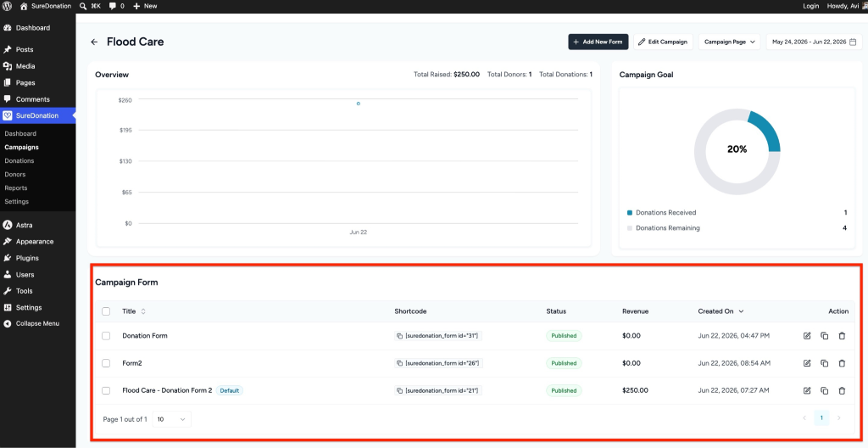The image size is (868, 448).
Task: Duplicate the Donation Form row
Action: [824, 336]
